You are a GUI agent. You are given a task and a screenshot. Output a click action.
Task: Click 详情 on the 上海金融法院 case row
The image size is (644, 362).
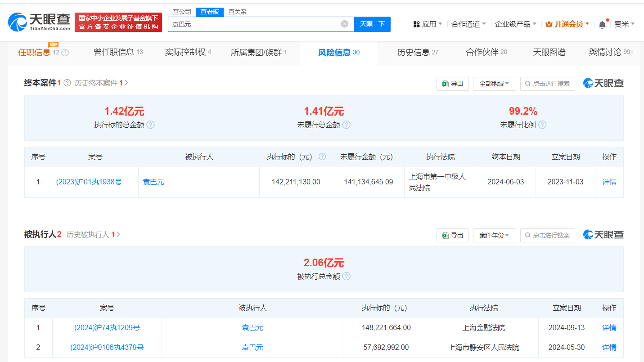(609, 328)
